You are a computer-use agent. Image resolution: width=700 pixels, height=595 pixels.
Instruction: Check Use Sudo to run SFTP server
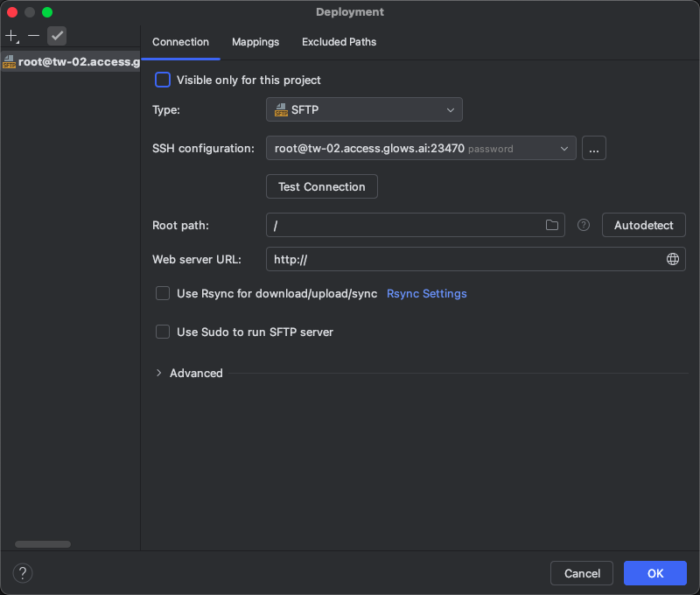(x=163, y=332)
